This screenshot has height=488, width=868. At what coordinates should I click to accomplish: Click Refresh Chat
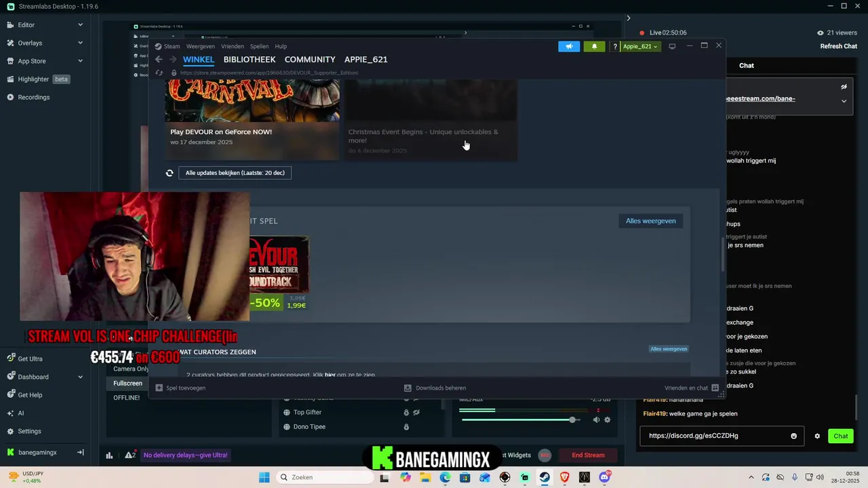click(839, 46)
